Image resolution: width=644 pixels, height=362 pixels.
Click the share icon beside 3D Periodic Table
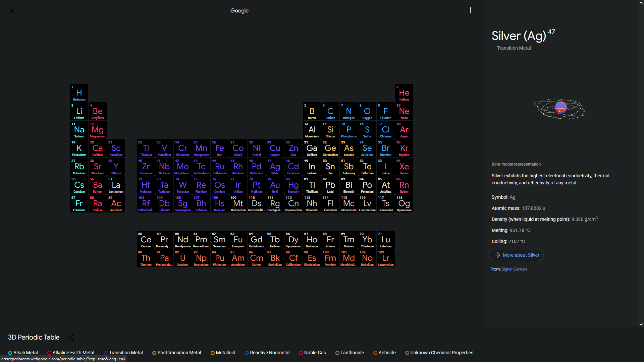point(70,338)
